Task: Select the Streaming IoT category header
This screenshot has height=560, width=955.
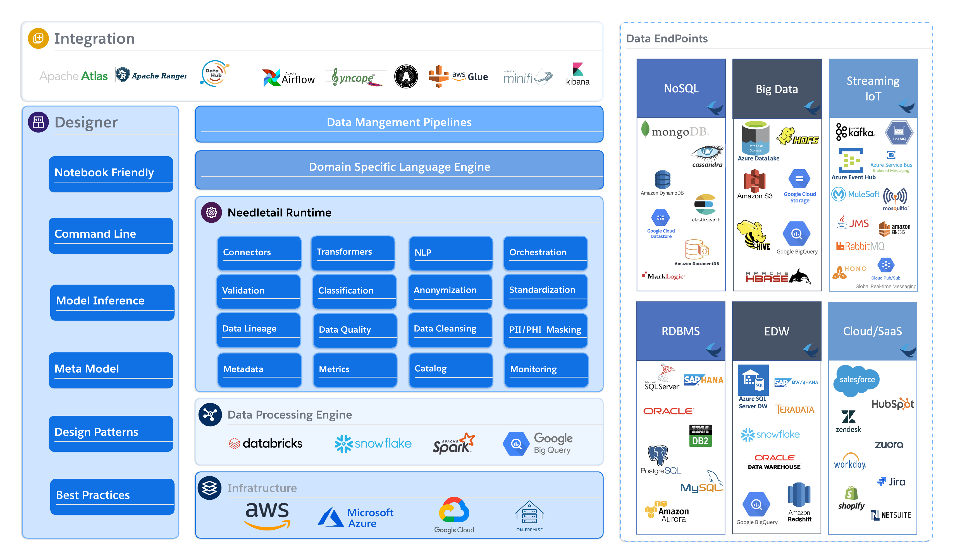Action: click(873, 89)
